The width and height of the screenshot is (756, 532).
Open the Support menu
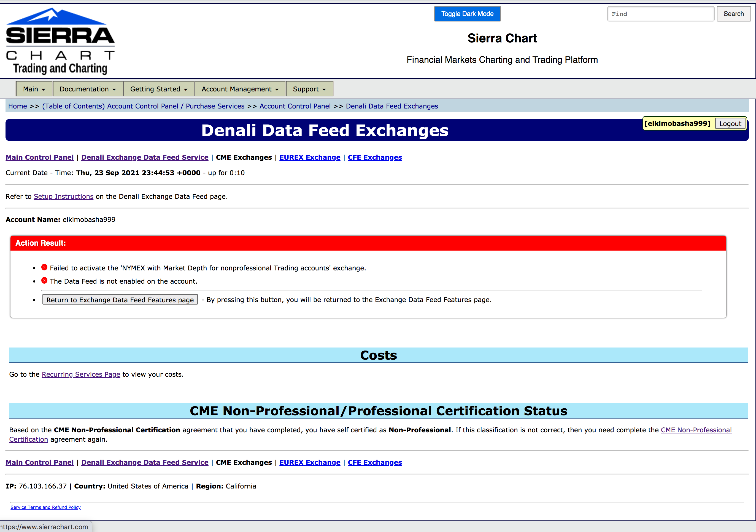tap(309, 89)
